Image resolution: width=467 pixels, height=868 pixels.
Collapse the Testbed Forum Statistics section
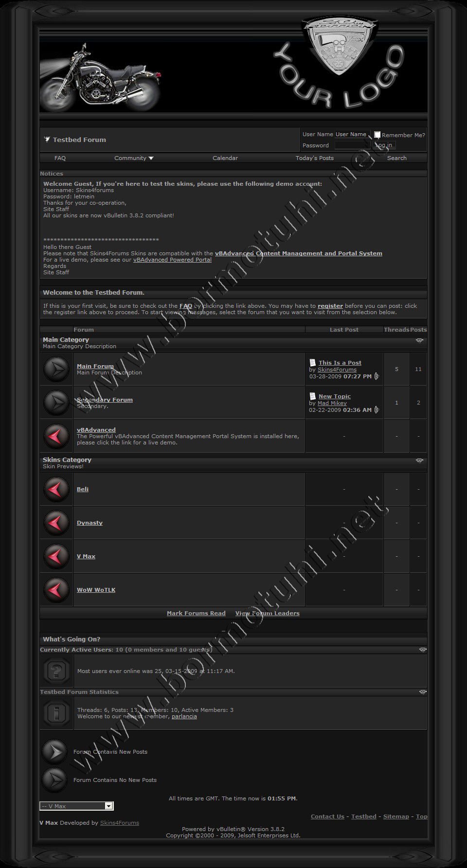[423, 692]
